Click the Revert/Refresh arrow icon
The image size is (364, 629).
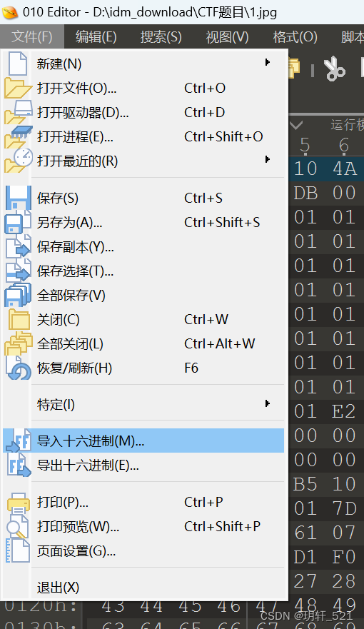(x=18, y=368)
